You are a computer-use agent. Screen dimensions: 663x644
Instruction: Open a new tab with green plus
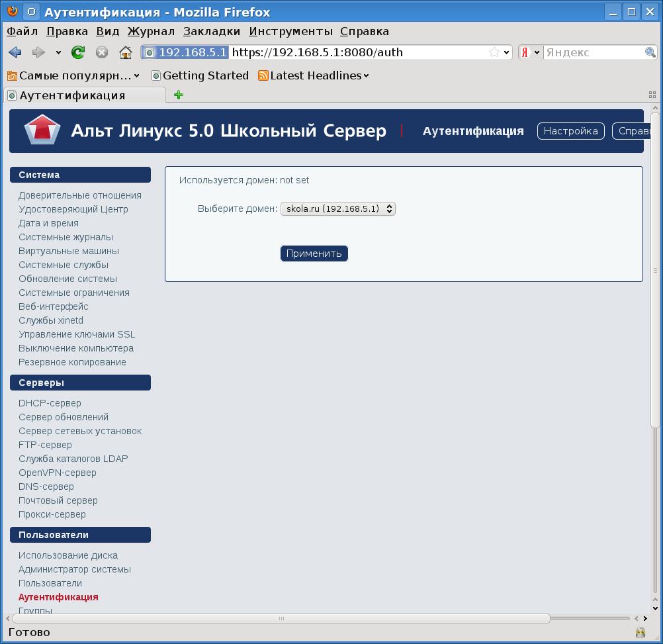click(178, 95)
